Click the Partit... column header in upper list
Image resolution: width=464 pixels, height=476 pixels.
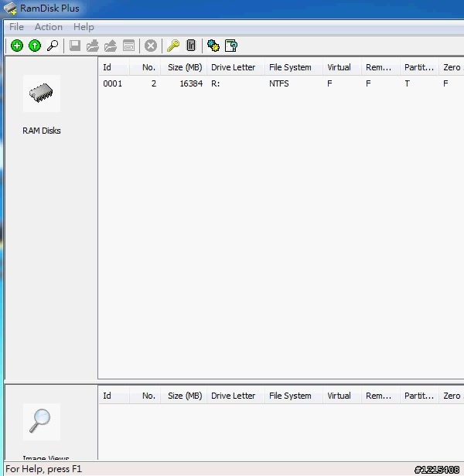419,67
